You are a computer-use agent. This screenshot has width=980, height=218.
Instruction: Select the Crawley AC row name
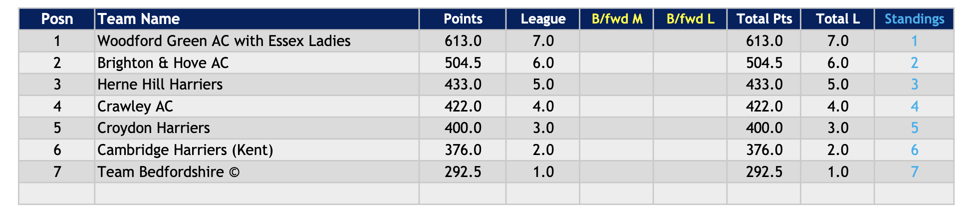[135, 106]
